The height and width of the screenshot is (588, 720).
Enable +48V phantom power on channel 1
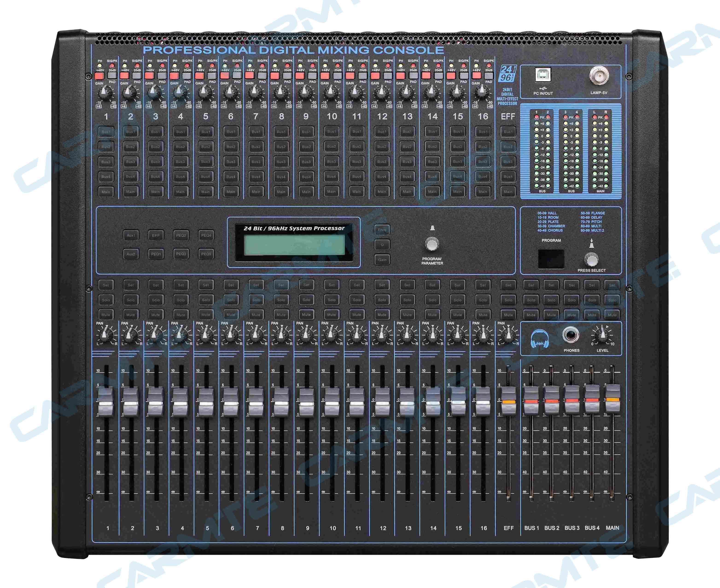[99, 76]
